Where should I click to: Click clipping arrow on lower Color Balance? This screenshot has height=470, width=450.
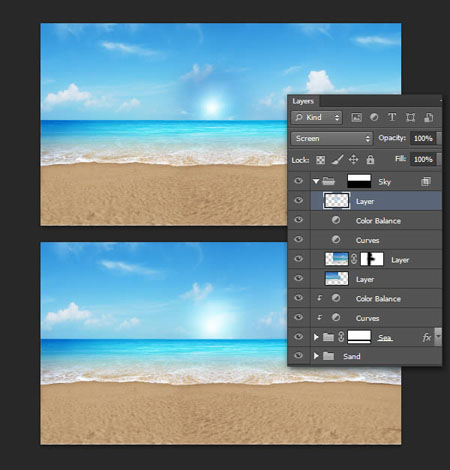[319, 298]
